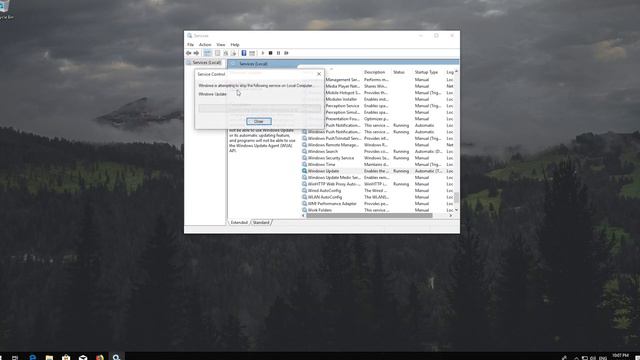Click the taskbar clock
The height and width of the screenshot is (360, 640).
(x=620, y=356)
